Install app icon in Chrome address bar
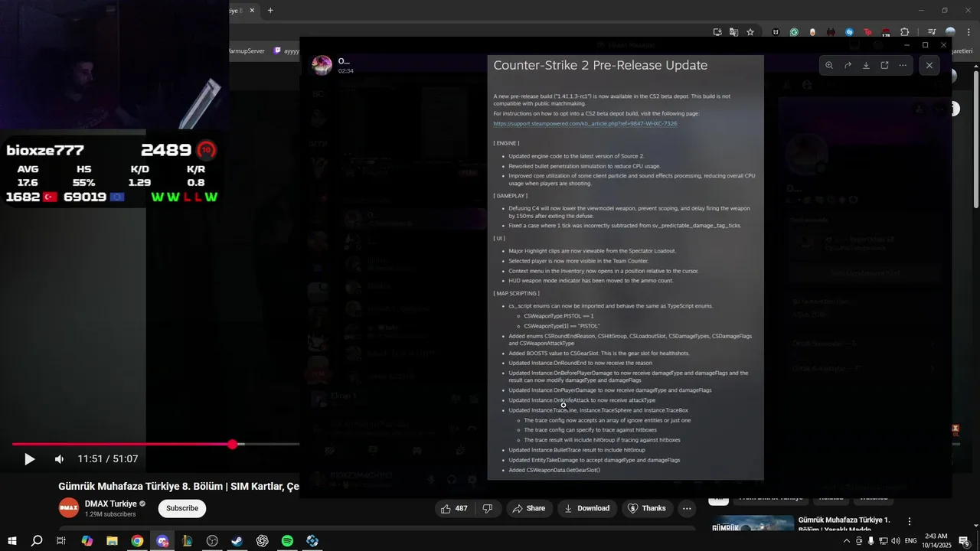Viewport: 980px width, 551px height. coord(717,32)
